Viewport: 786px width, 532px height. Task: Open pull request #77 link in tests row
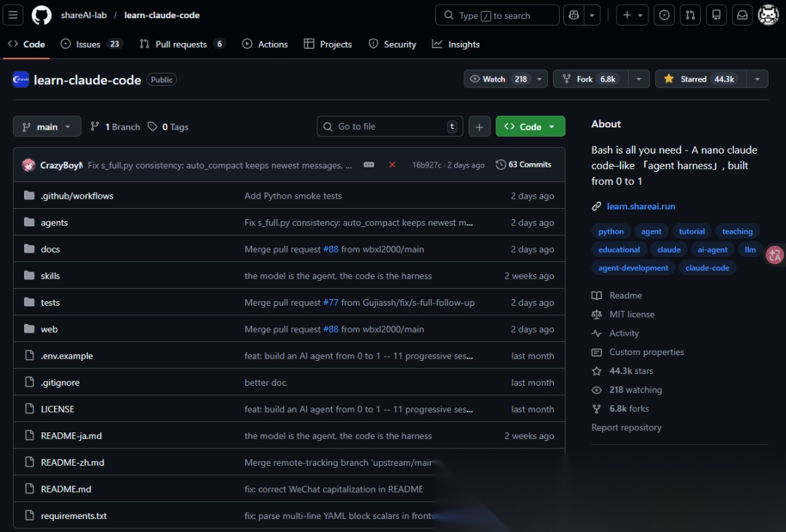331,302
